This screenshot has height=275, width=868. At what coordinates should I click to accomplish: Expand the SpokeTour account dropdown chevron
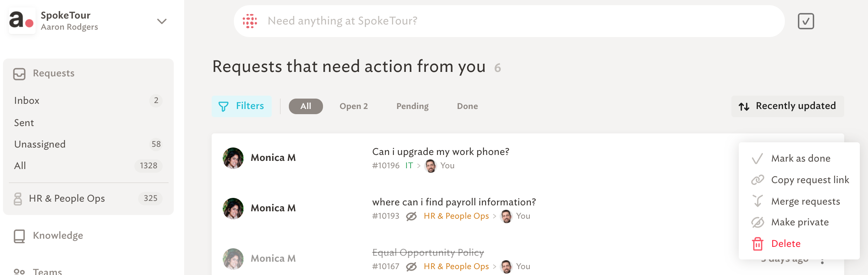point(161,21)
